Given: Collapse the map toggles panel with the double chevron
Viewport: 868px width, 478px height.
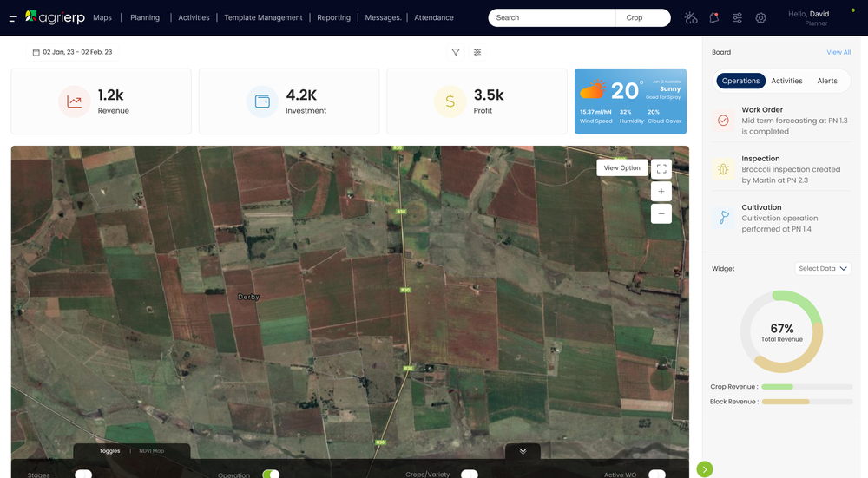Looking at the screenshot, I should [x=523, y=451].
